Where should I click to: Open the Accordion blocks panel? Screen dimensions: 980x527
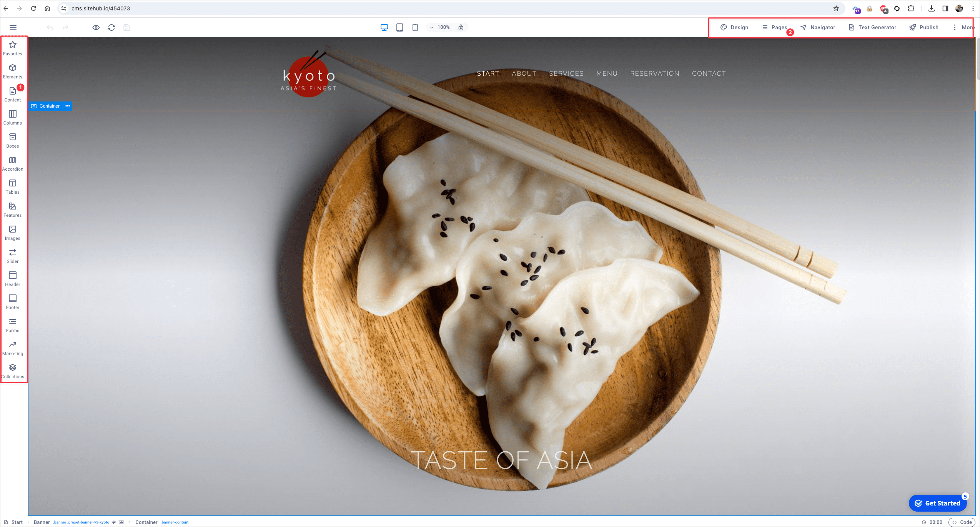13,163
